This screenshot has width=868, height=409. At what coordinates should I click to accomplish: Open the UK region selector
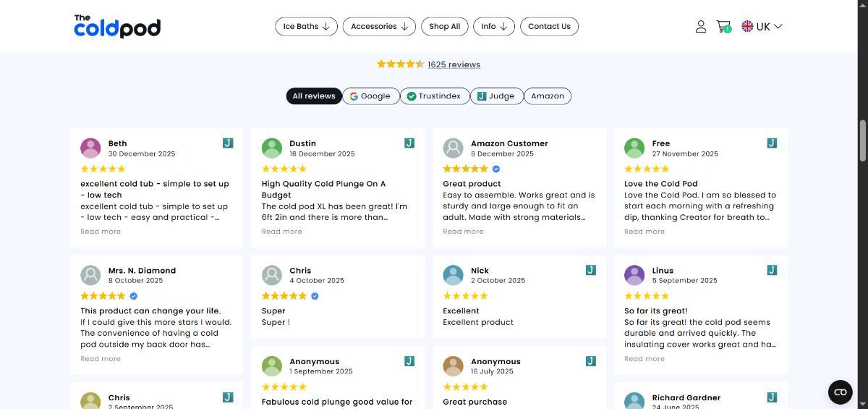pos(762,27)
